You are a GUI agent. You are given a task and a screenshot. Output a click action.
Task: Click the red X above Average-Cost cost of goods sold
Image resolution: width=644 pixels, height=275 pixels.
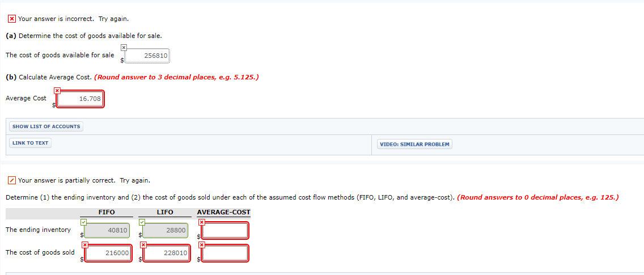point(201,244)
